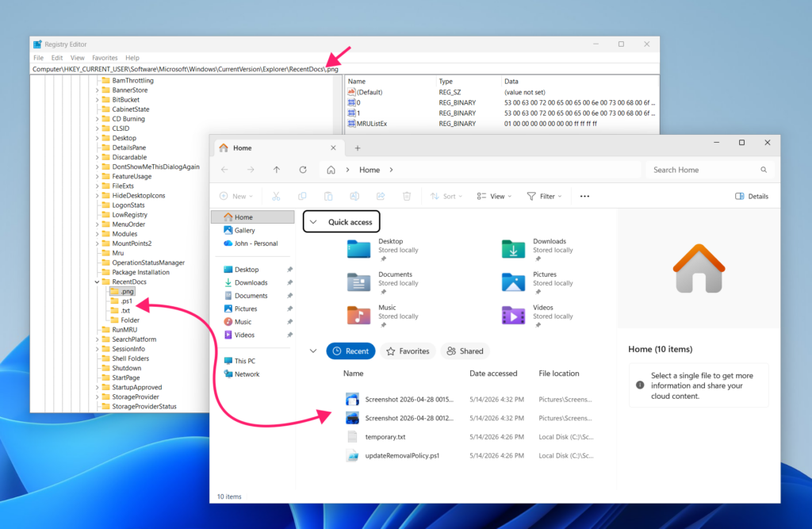Click the Rename icon in Explorer toolbar

(354, 197)
